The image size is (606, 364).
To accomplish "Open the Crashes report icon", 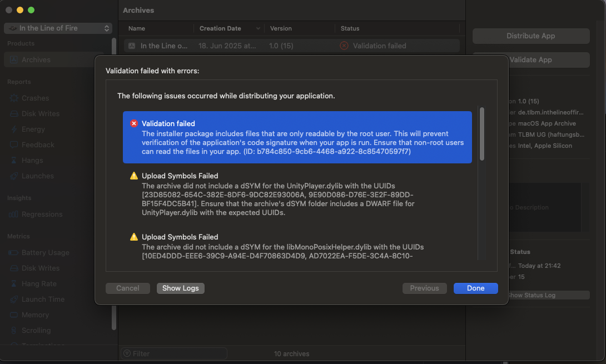I will click(13, 98).
